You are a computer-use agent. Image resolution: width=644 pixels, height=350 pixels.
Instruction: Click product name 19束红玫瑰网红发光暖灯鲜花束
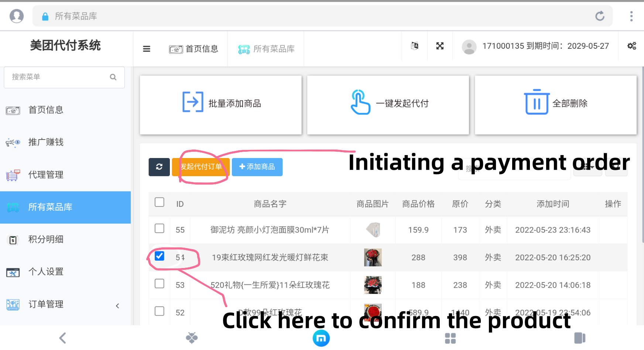pos(270,258)
